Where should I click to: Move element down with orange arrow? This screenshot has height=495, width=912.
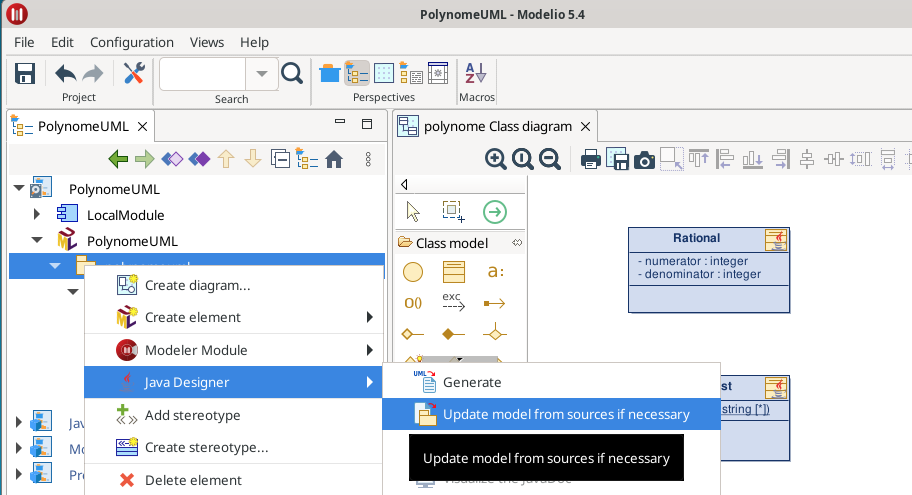click(253, 159)
